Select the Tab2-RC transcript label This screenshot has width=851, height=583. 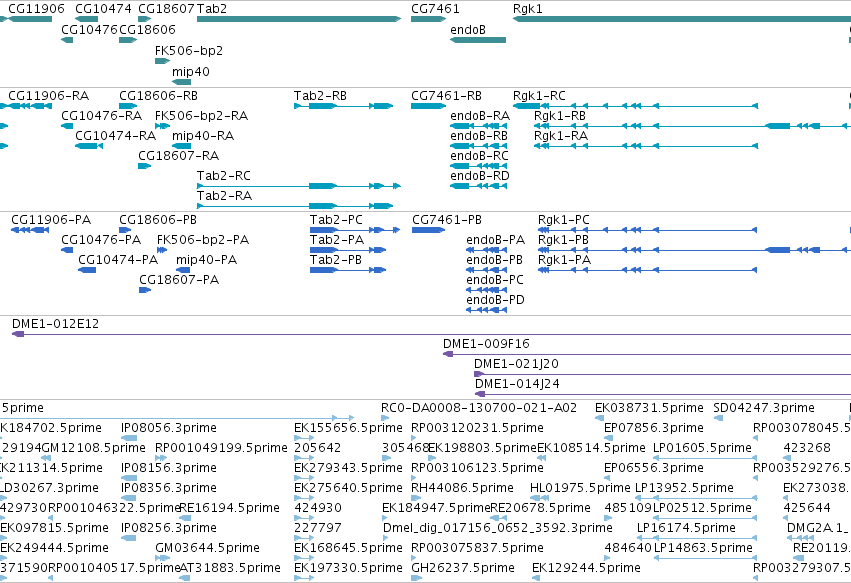(224, 176)
